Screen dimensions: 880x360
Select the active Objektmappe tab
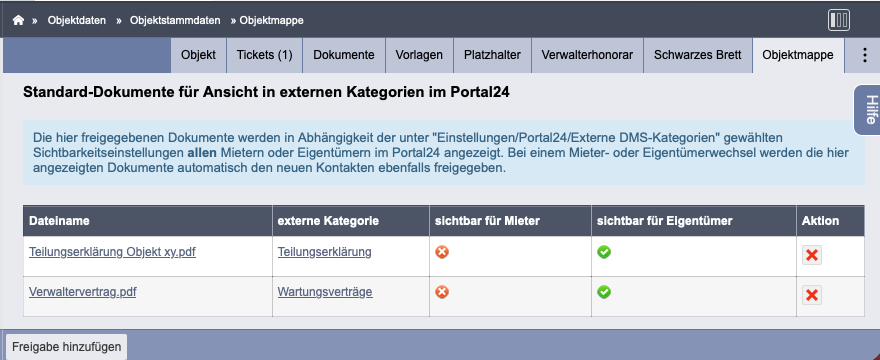(x=798, y=55)
